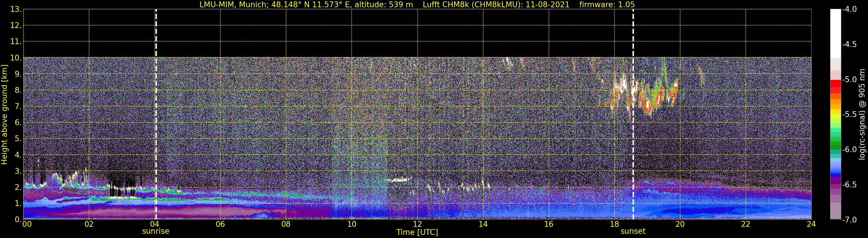Screen dimensions: 868x238
Task: Click the height axis tick label '6.'
Action: click(x=18, y=123)
